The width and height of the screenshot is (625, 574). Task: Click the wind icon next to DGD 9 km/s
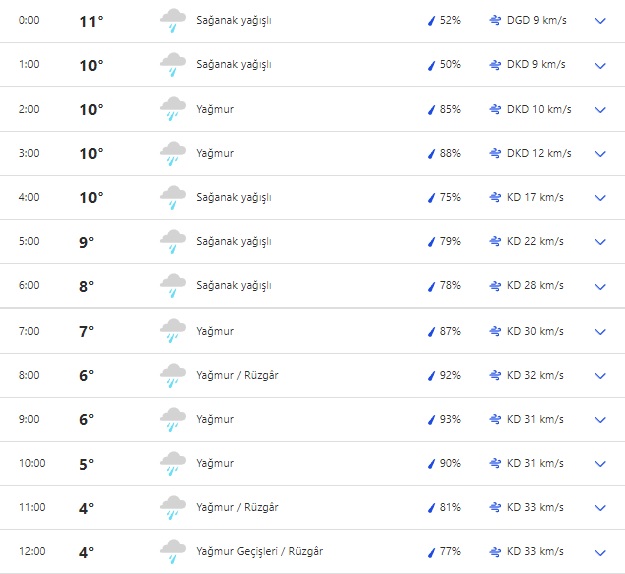495,21
